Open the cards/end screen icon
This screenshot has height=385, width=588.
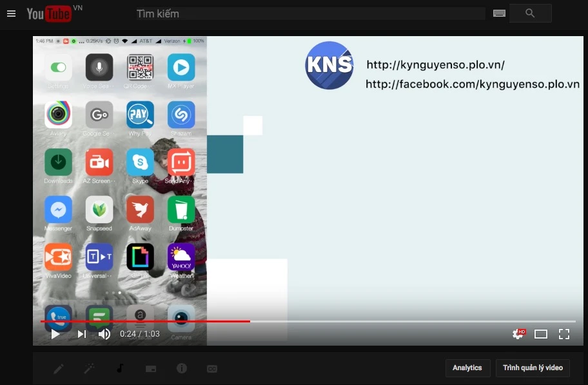click(151, 369)
